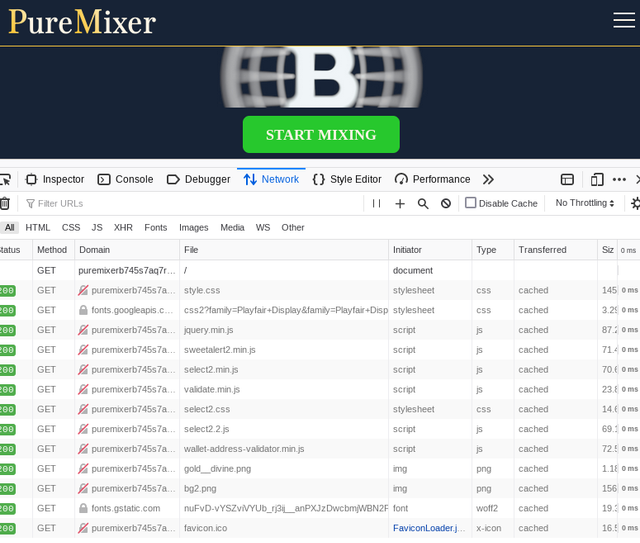The width and height of the screenshot is (640, 543).
Task: Select the jquery.min.js request
Action: [320, 330]
